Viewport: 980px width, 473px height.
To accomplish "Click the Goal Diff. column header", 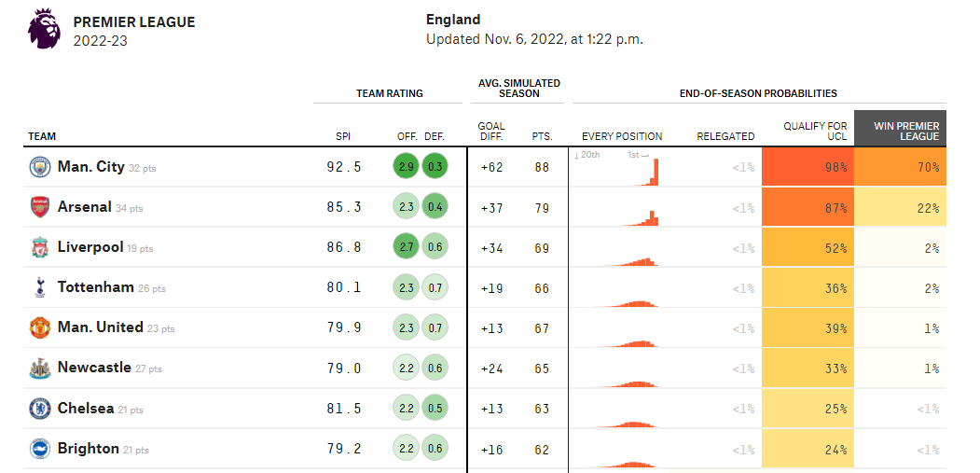I will point(491,132).
